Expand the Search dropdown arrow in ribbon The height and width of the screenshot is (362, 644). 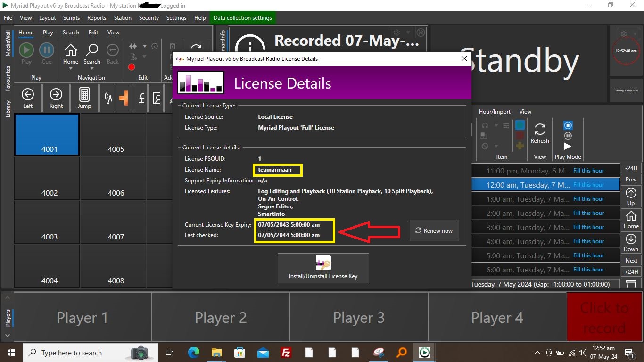[x=92, y=68]
